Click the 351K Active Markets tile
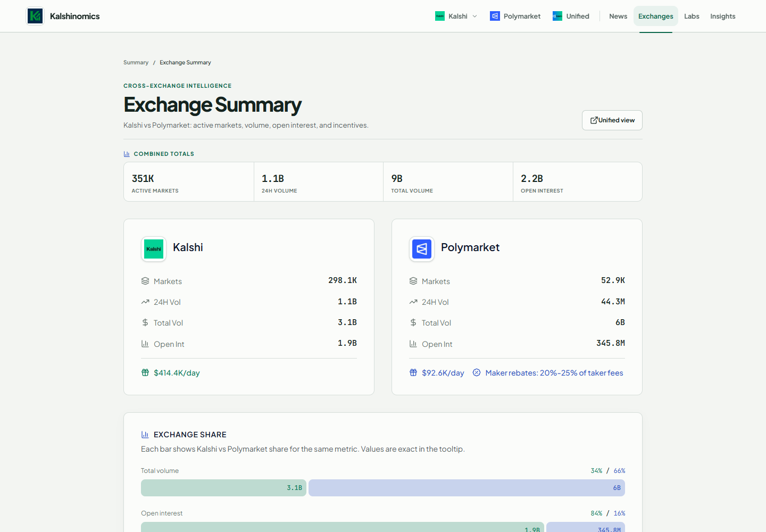Screen dimensions: 766x532 [x=189, y=182]
